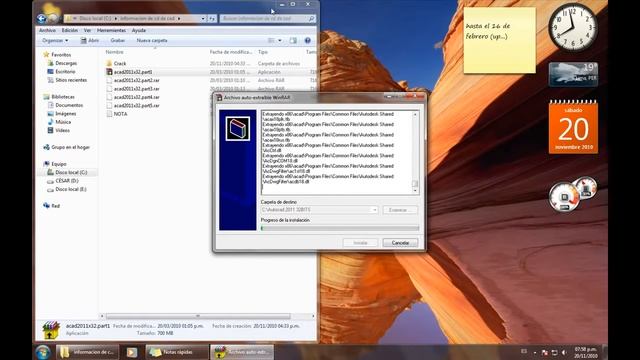Open Carpeta de destino dropdown
640x360 pixels.
(374, 210)
